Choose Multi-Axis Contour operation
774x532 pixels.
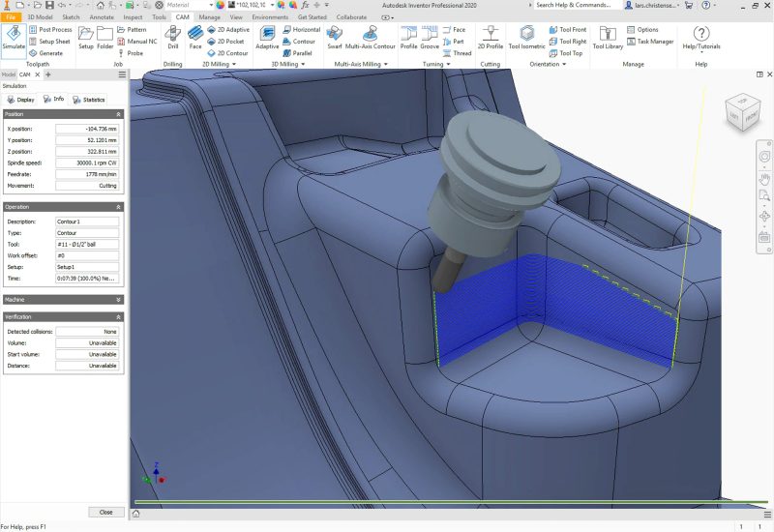371,39
